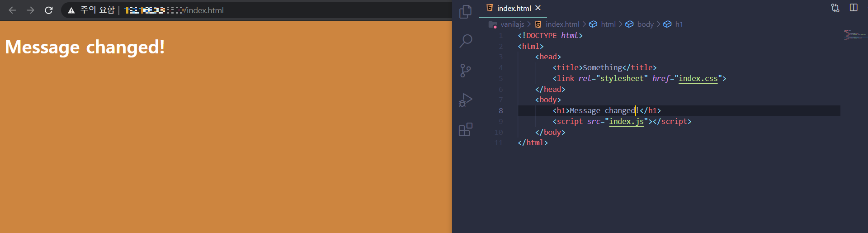
Task: Click the closing </html> tag
Action: [x=533, y=143]
